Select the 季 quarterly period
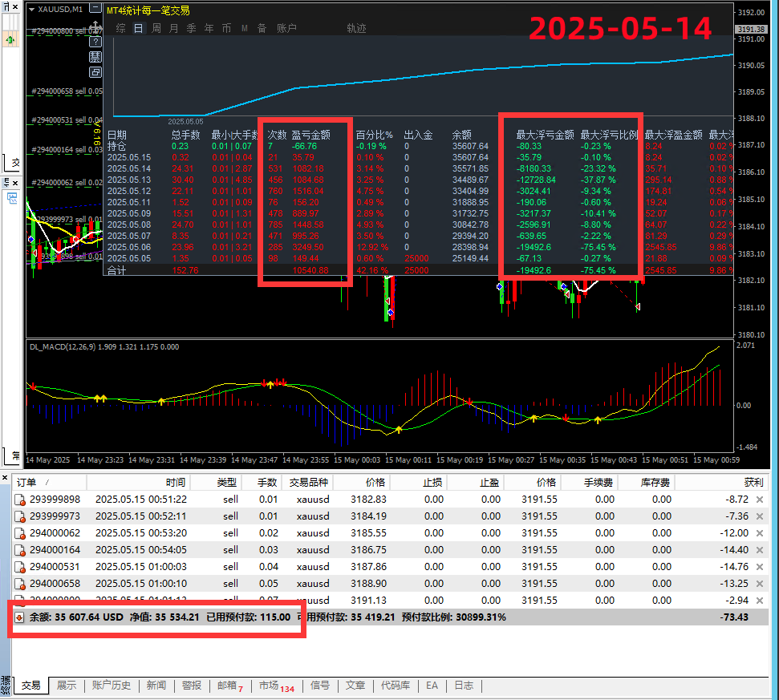The image size is (779, 700). 191,28
